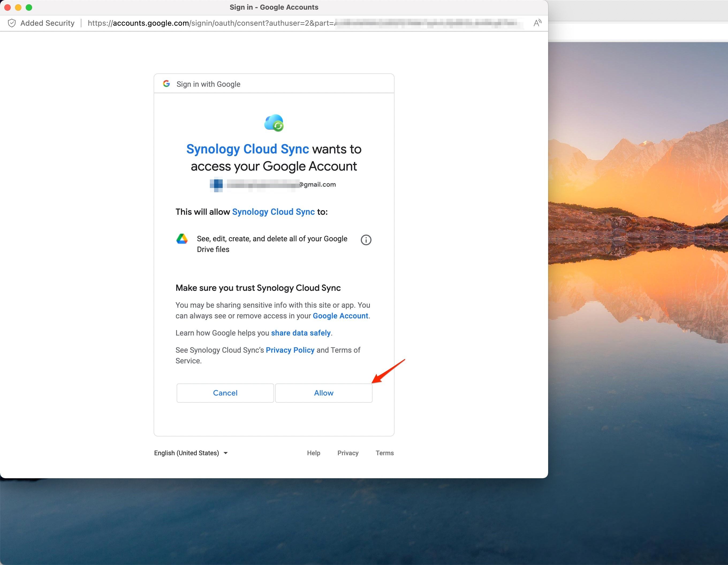This screenshot has width=728, height=565.
Task: Select the Allow button
Action: coord(323,393)
